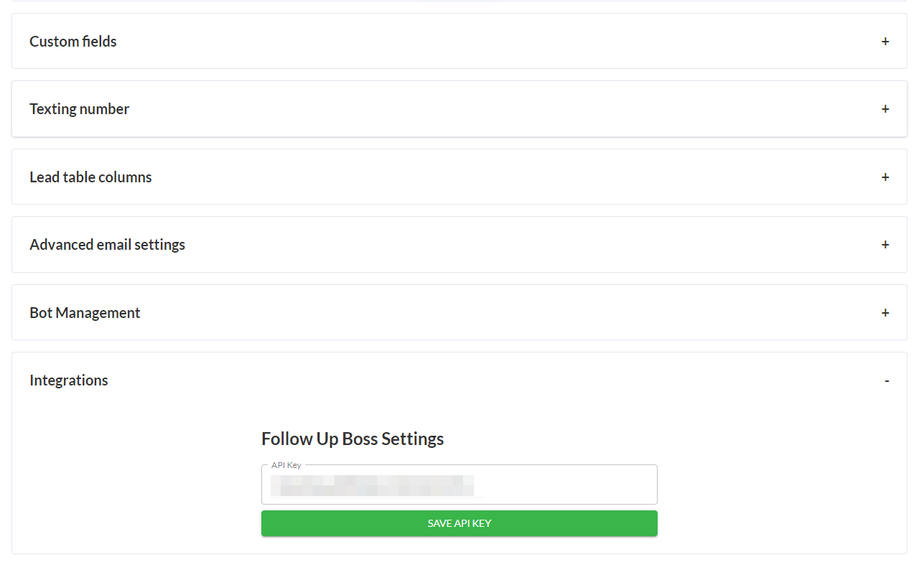Screen dimensions: 924x580
Task: Click the Lead table columns title
Action: click(x=90, y=177)
